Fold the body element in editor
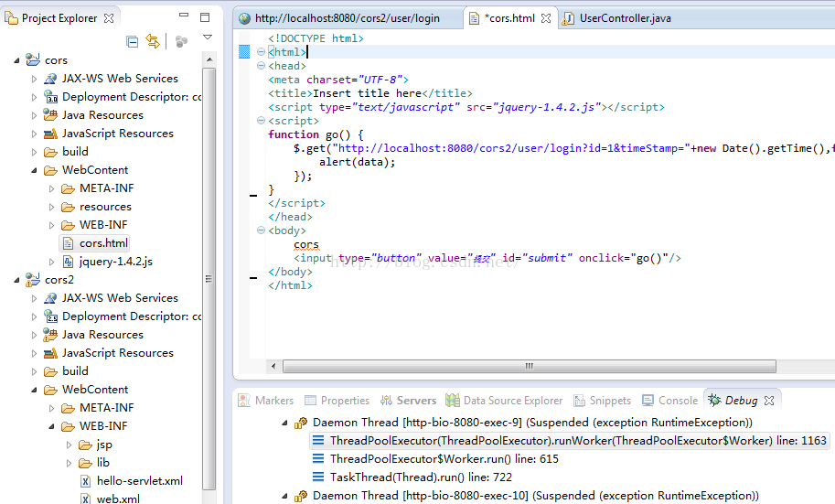 pyautogui.click(x=261, y=231)
